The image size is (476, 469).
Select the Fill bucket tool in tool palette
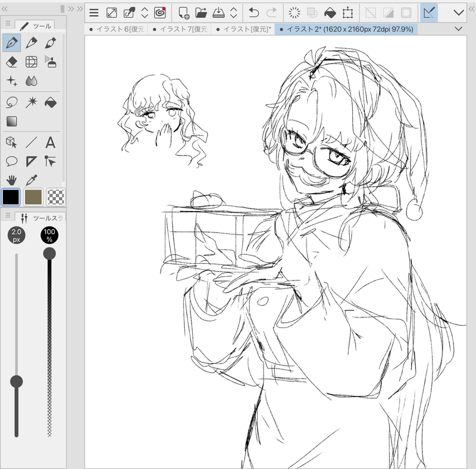[x=51, y=102]
